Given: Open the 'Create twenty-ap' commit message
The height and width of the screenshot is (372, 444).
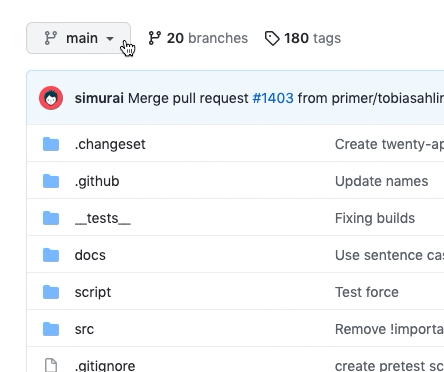Looking at the screenshot, I should tap(389, 144).
